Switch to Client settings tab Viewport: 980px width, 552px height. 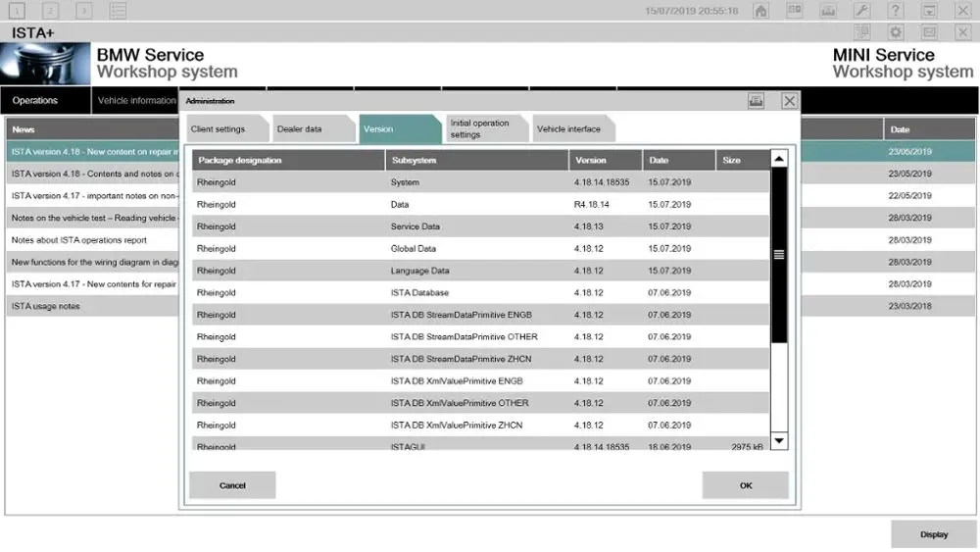(227, 128)
